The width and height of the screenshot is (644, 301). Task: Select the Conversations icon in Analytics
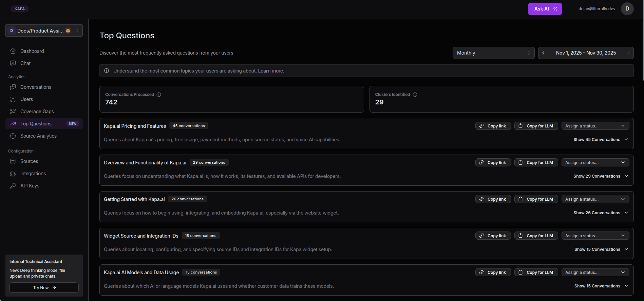13,87
